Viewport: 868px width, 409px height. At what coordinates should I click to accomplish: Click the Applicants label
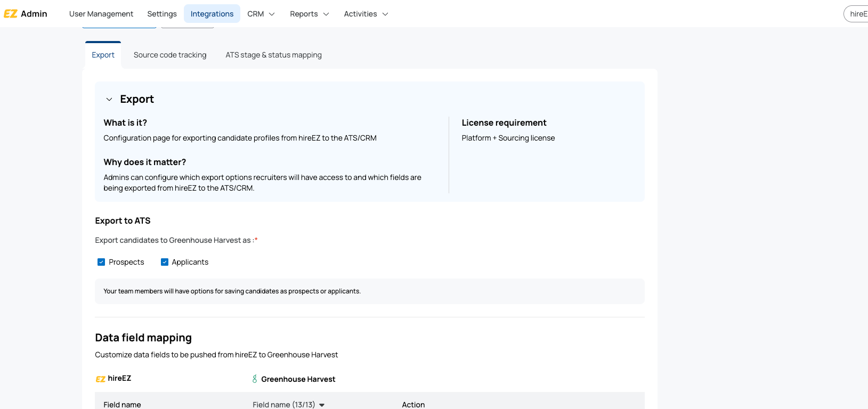coord(190,262)
